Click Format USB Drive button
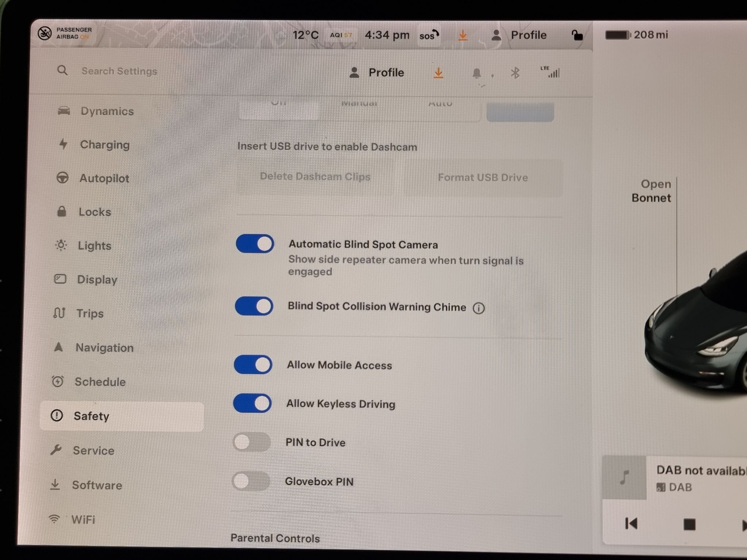The height and width of the screenshot is (560, 747). [x=483, y=178]
